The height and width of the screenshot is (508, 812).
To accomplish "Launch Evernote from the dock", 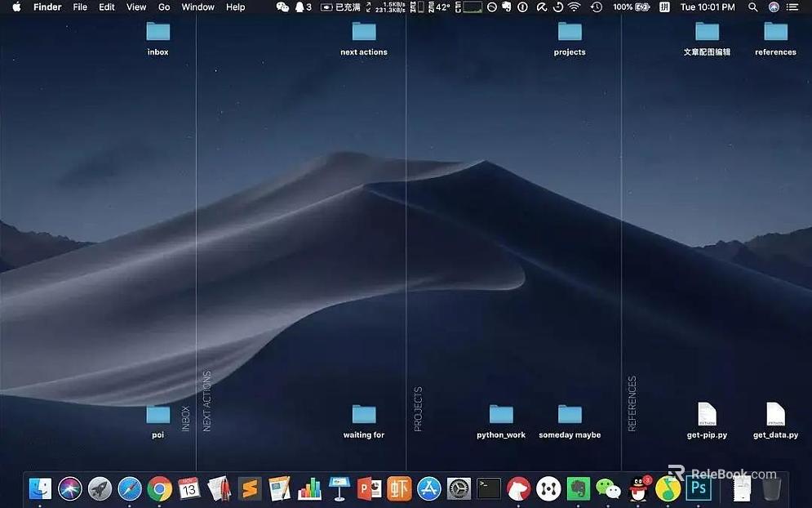I will 579,488.
